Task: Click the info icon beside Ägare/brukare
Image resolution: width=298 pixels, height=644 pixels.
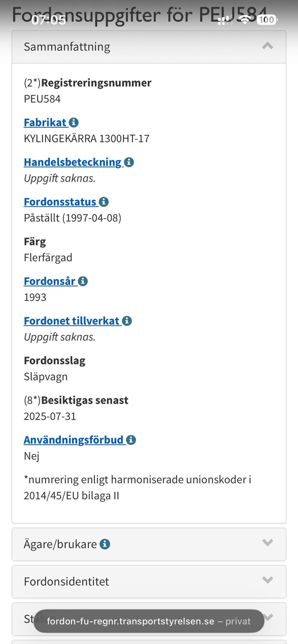Action: coord(105,544)
